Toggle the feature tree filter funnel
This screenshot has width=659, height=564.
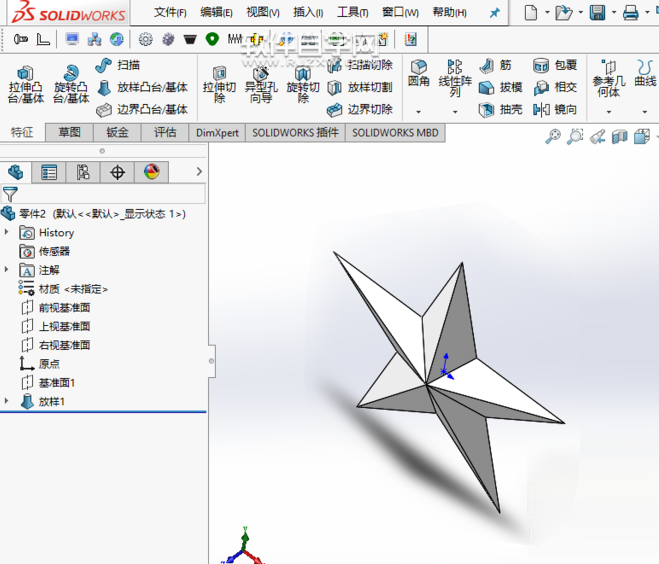click(x=11, y=194)
